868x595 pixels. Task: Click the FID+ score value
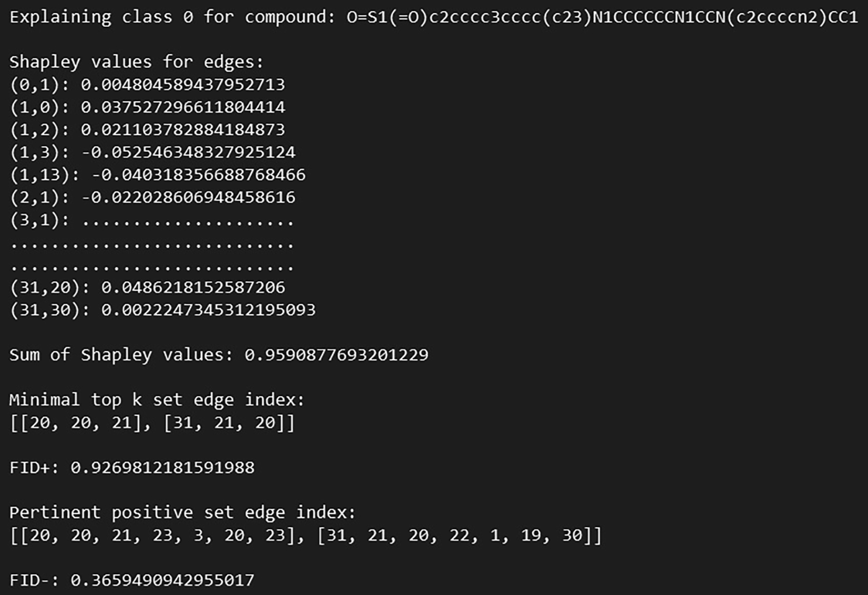pos(162,467)
